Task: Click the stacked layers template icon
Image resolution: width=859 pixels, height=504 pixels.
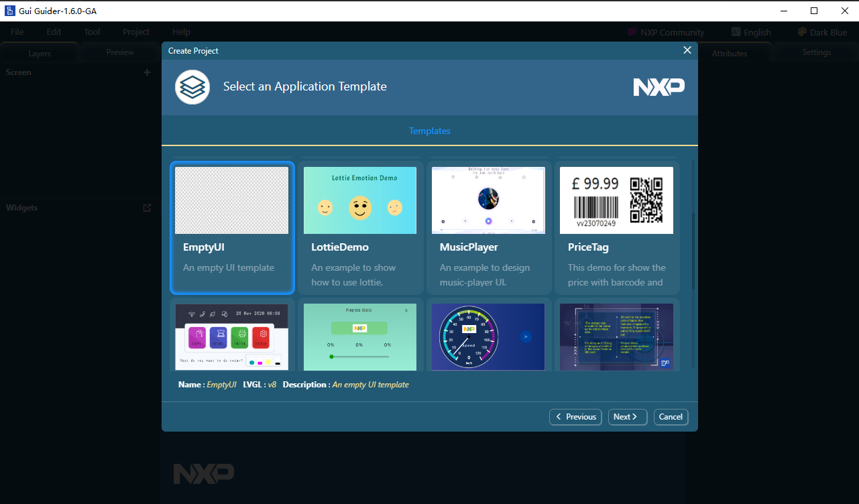Action: [192, 87]
